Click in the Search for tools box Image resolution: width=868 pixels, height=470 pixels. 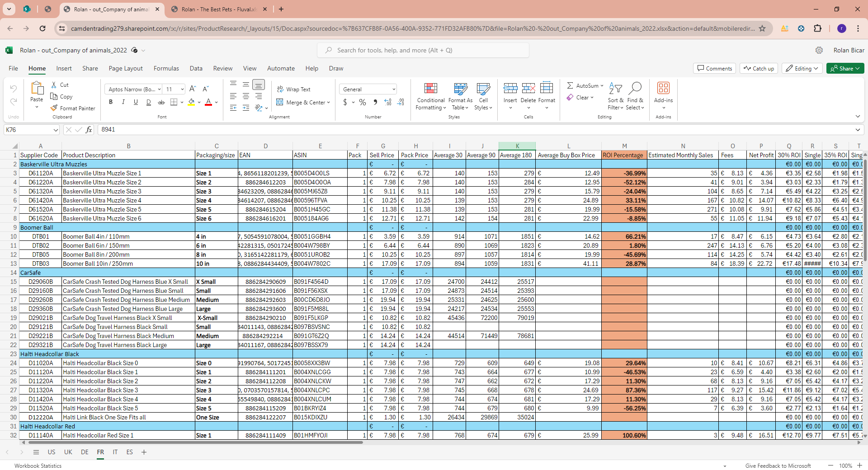[x=423, y=50]
